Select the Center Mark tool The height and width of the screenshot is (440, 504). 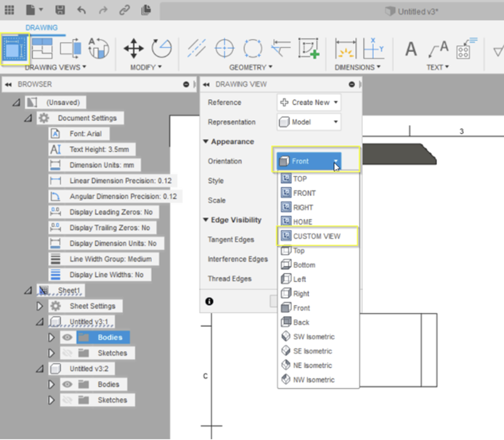coord(224,48)
